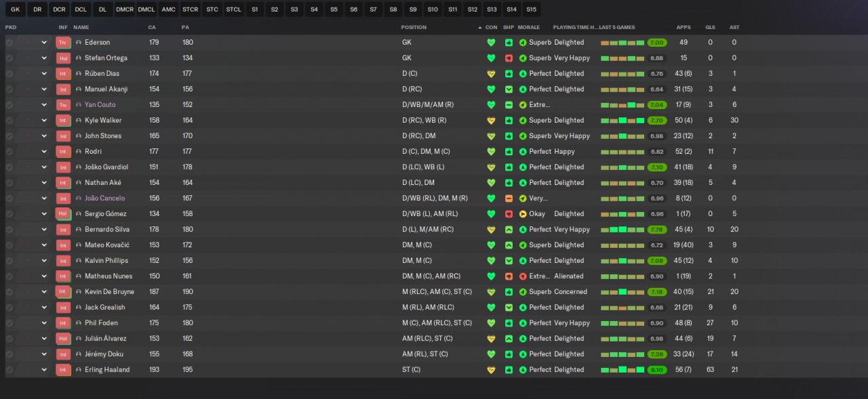The width and height of the screenshot is (868, 399).
Task: Click Erling Haaland's condition heart icon
Action: click(491, 369)
